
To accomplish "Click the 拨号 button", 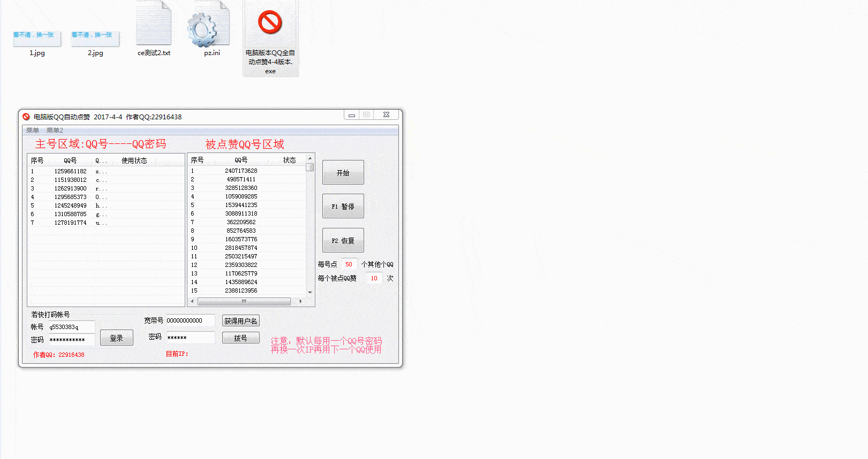I will [240, 338].
